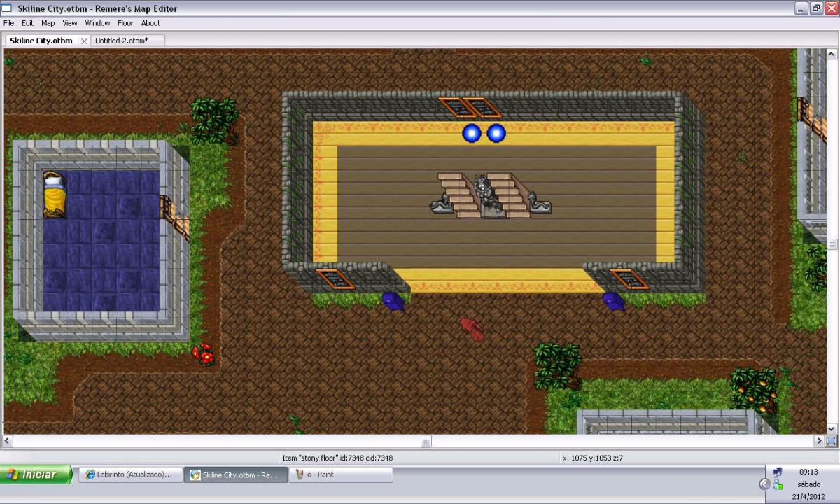Select the red item on the dirt path
Viewport: 840px width, 504px height.
click(x=472, y=328)
